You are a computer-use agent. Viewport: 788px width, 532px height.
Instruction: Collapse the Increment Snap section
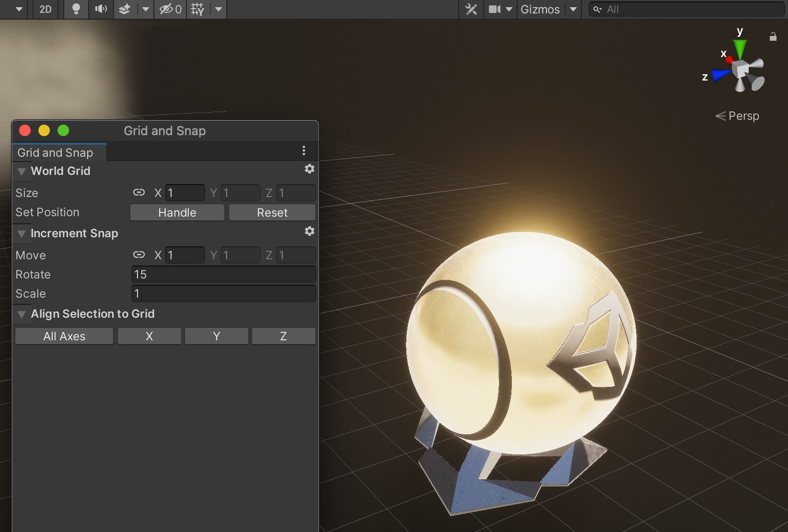pos(22,234)
